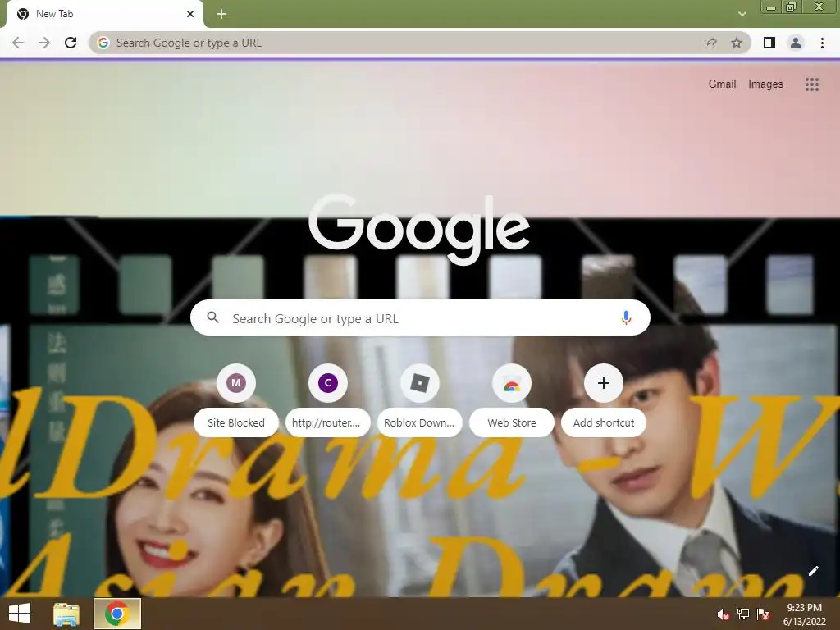Open the Google apps grid
Image resolution: width=840 pixels, height=630 pixels.
812,84
